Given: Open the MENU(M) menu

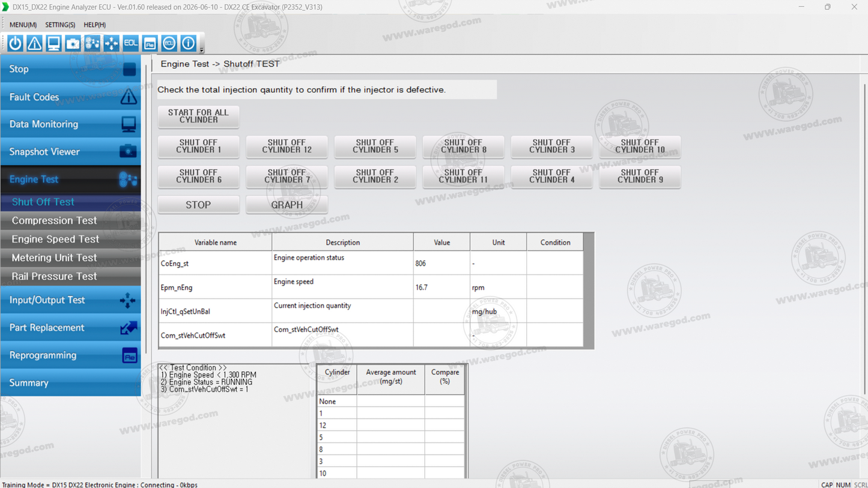Looking at the screenshot, I should pyautogui.click(x=23, y=25).
